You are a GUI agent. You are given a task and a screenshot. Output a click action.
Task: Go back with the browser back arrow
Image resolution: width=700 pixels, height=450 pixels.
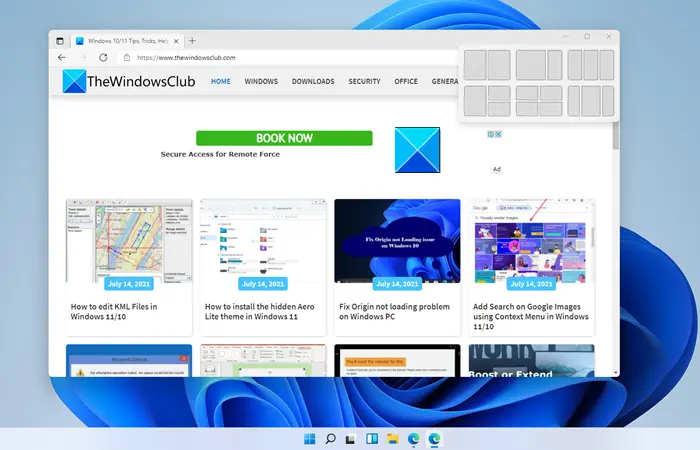[x=62, y=58]
